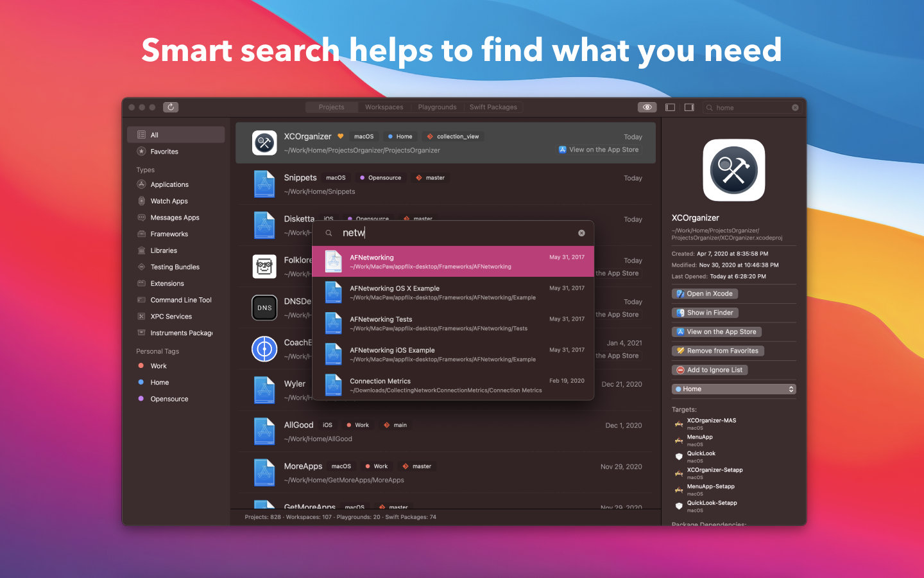Click the large XCOrganizer icon in inspector
The height and width of the screenshot is (578, 924).
pos(734,170)
